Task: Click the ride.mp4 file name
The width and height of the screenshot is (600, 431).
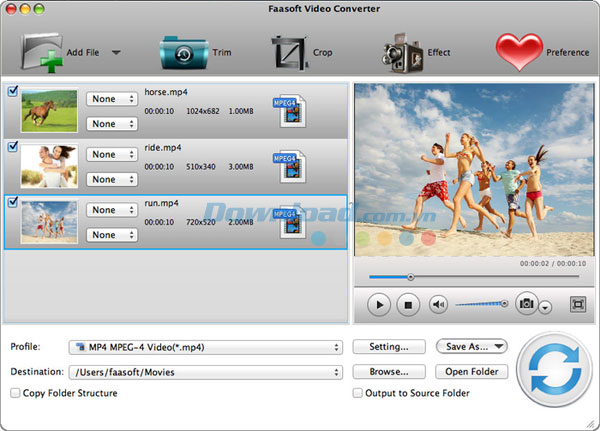Action: pos(163,147)
